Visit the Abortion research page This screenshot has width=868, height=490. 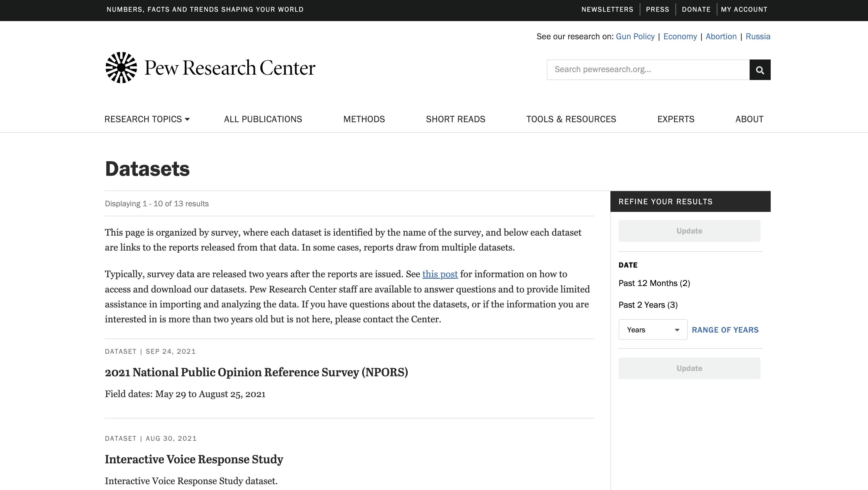(721, 36)
